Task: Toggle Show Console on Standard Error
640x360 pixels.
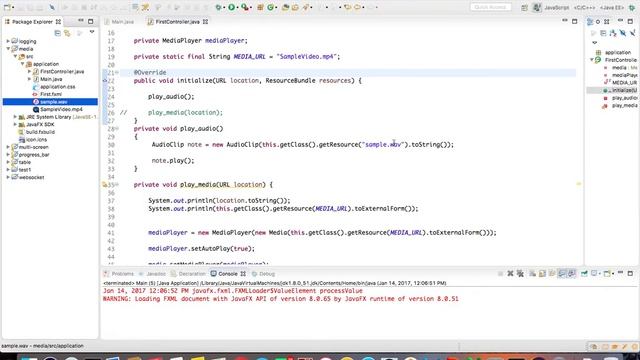Action: point(572,273)
